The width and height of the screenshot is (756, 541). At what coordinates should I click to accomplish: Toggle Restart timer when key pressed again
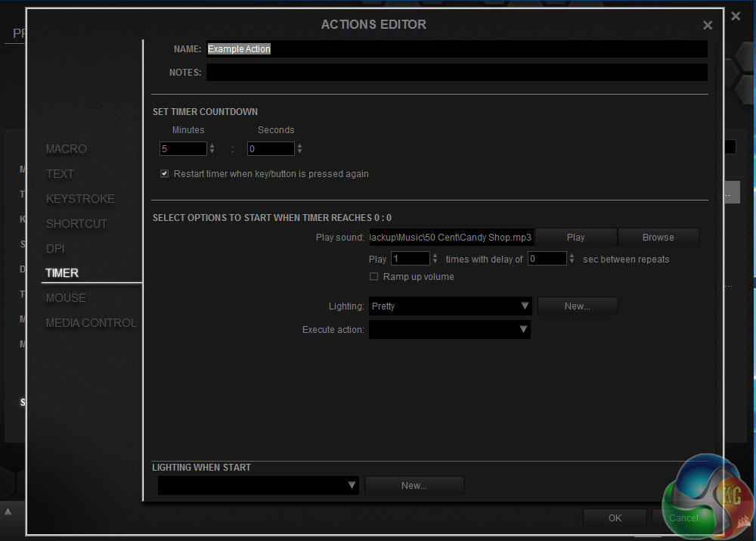164,174
